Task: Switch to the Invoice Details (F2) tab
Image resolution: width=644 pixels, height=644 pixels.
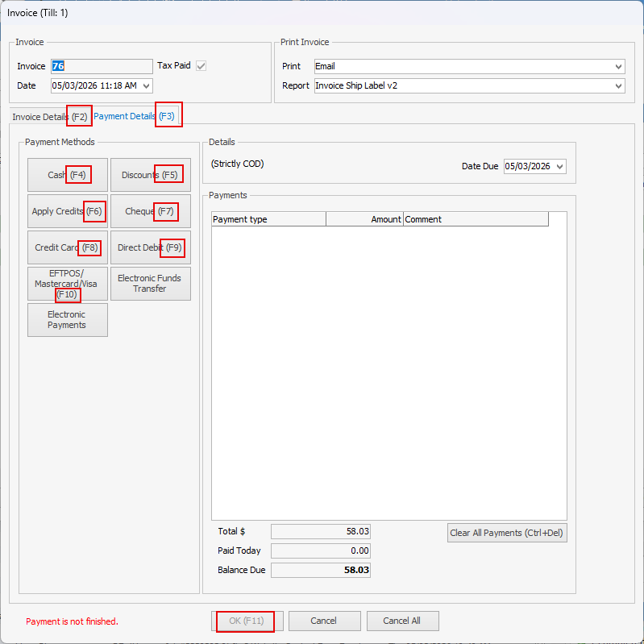Action: click(x=50, y=117)
